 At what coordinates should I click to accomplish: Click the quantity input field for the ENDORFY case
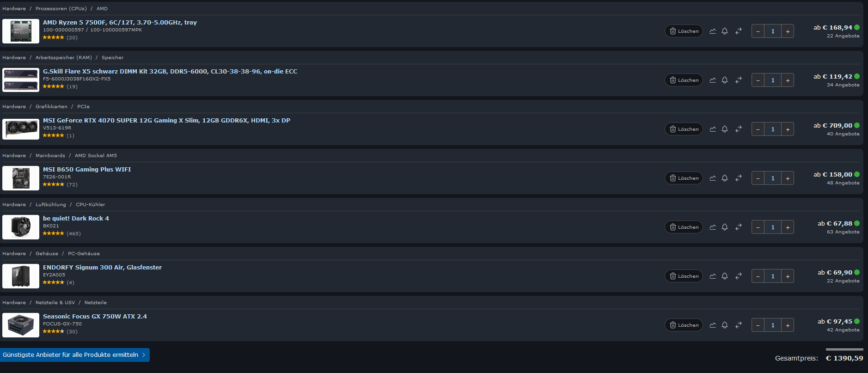tap(772, 276)
